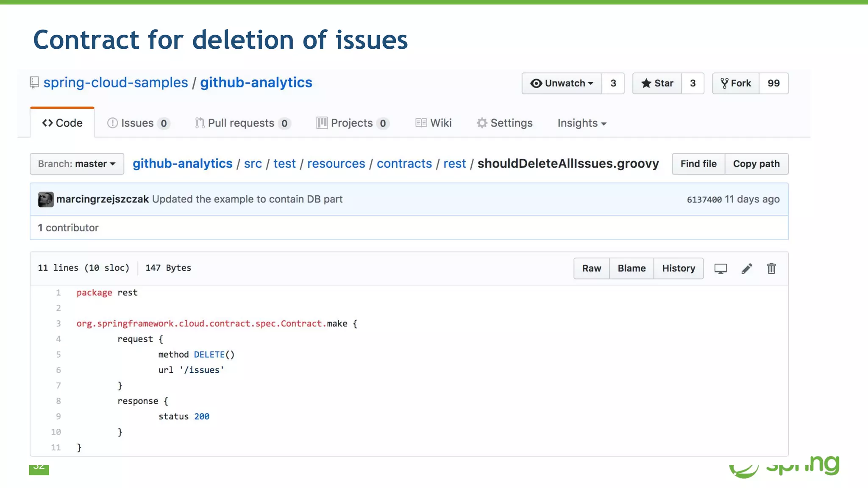This screenshot has width=868, height=488.
Task: Open commit hash 6137400
Action: [x=704, y=200]
